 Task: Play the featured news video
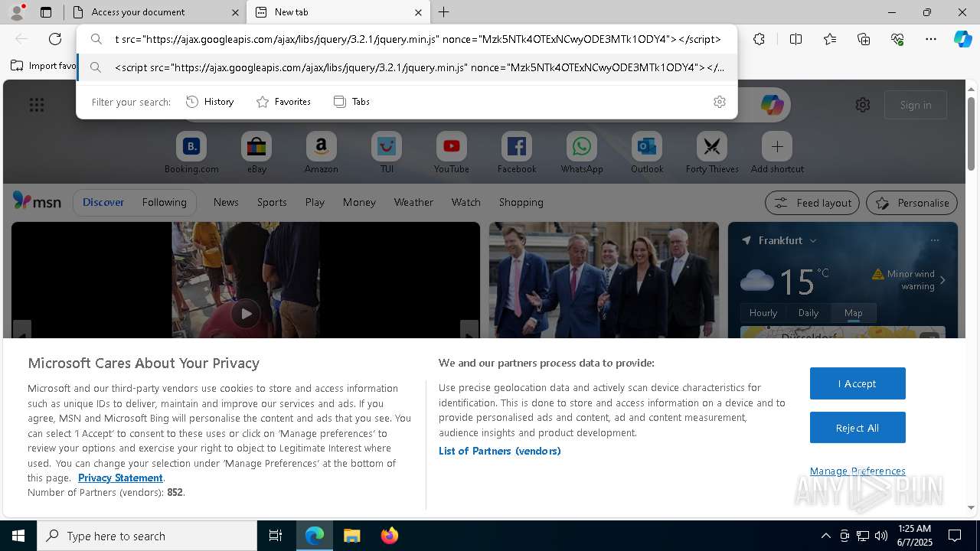(x=245, y=313)
